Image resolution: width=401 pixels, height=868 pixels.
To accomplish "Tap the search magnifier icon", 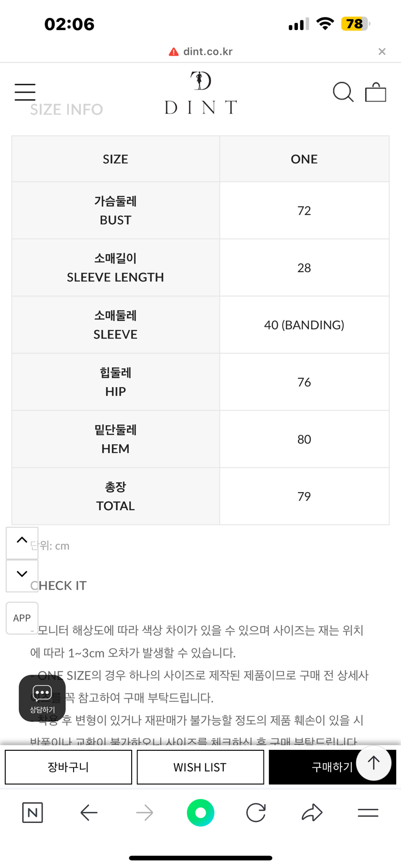I will [x=343, y=92].
